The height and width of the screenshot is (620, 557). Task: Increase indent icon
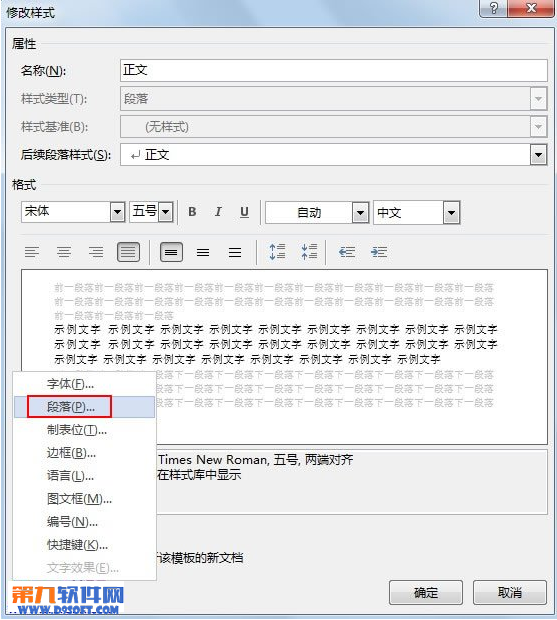[379, 252]
